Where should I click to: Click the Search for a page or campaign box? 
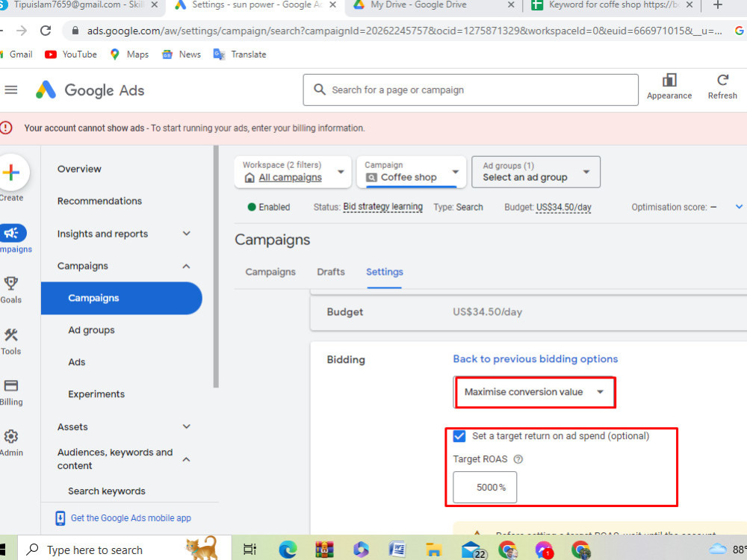coord(470,90)
